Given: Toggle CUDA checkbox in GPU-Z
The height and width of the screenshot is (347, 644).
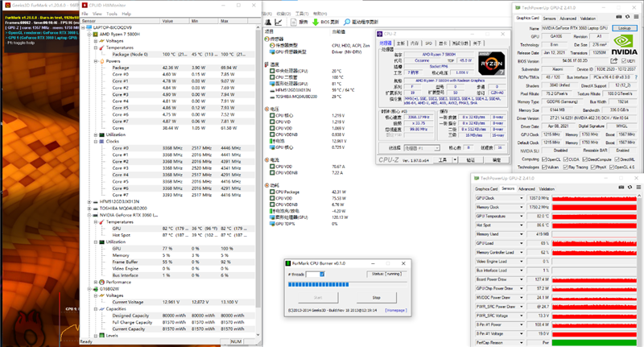Looking at the screenshot, I should (566, 159).
